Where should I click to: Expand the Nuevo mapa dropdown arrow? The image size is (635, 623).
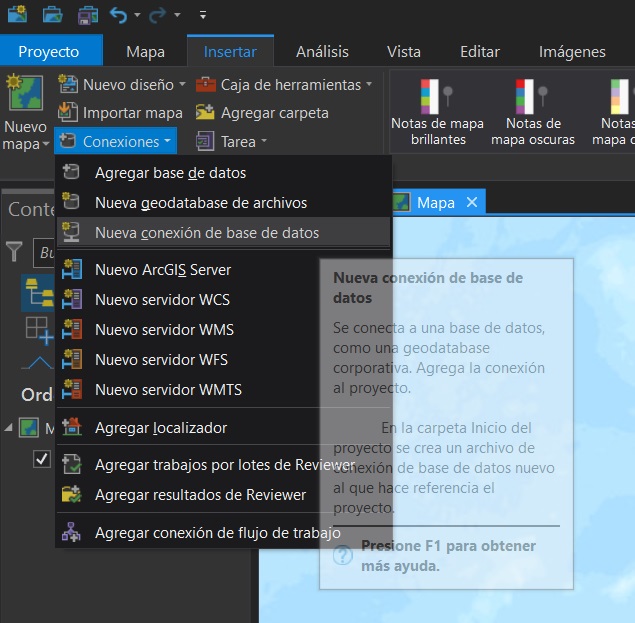click(45, 143)
